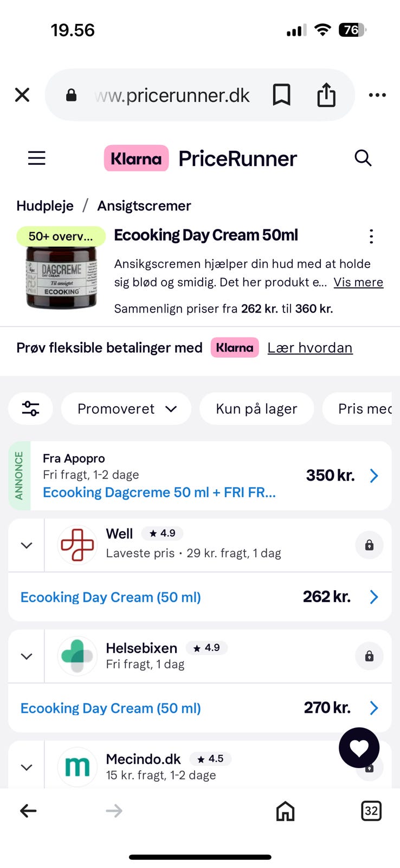Screen dimensions: 400x868
Task: Open the hamburger navigation menu
Action: coord(37,158)
